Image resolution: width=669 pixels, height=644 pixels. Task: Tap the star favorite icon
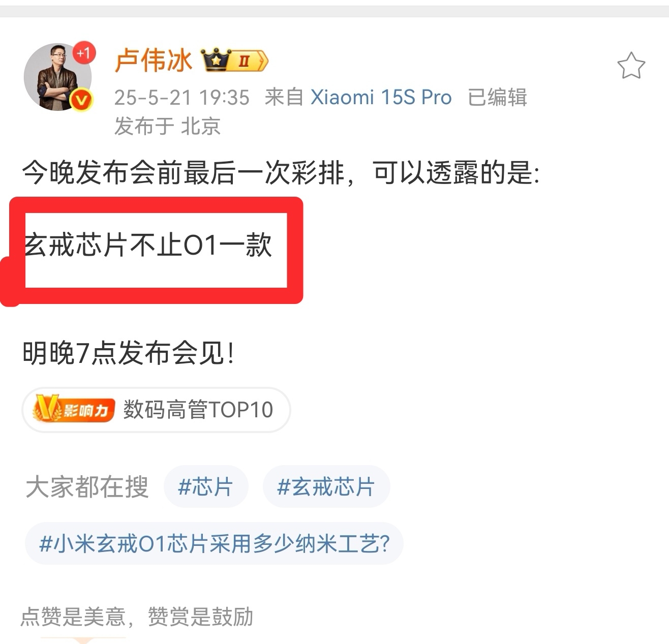631,66
